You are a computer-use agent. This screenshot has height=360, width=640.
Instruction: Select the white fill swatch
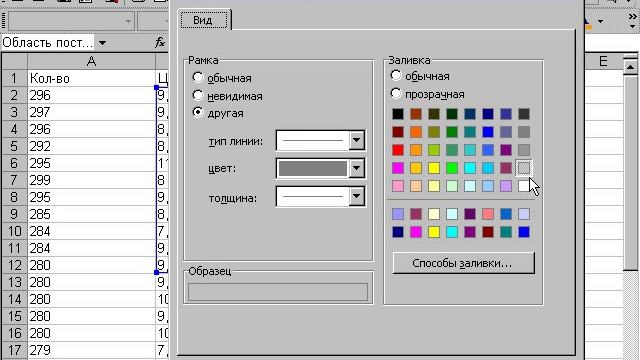[524, 186]
